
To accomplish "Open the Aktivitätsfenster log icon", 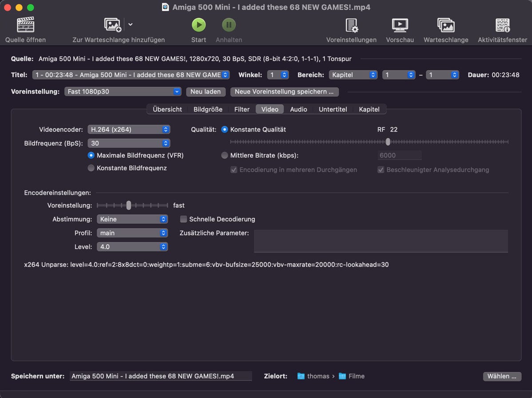I will tap(502, 25).
